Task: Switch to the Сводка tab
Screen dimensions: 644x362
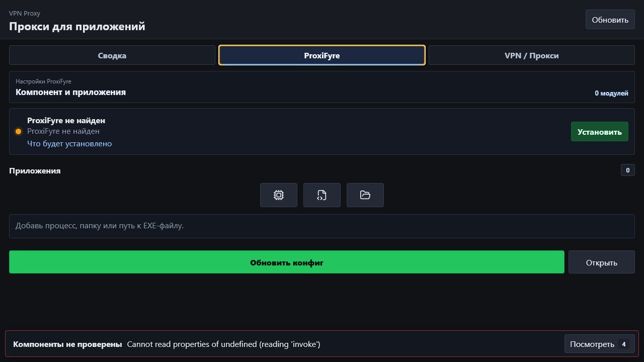Action: [x=112, y=55]
